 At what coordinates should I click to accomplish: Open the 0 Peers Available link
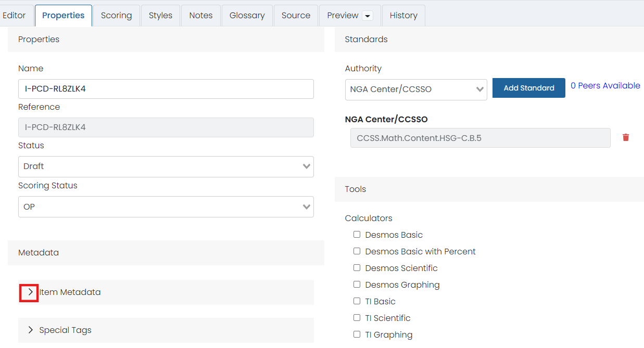[605, 86]
